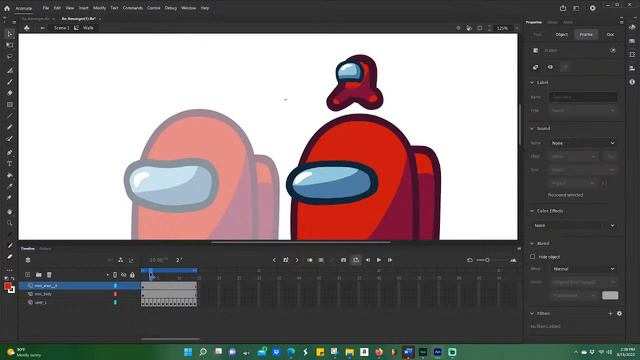Viewport: 640px width, 360px height.
Task: Toggle Hide object checkbox
Action: pos(532,257)
